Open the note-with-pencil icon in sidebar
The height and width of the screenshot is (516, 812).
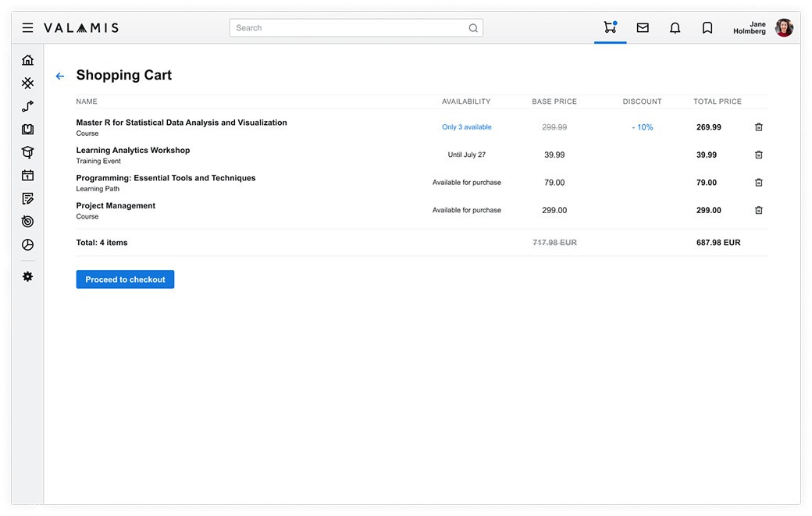coord(28,198)
